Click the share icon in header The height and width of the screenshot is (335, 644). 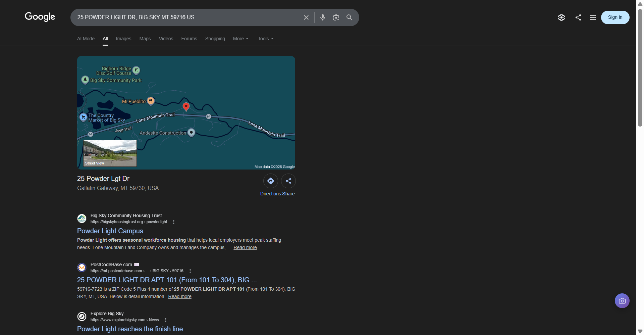coord(578,17)
